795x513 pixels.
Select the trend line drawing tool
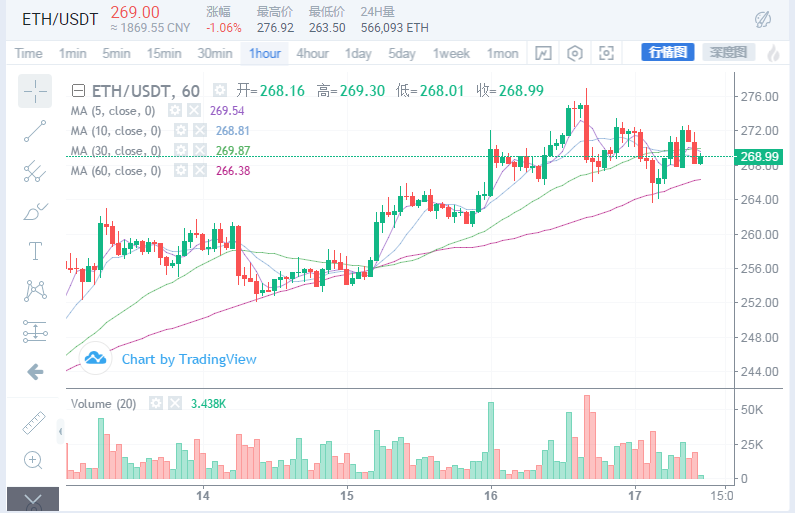pyautogui.click(x=35, y=131)
